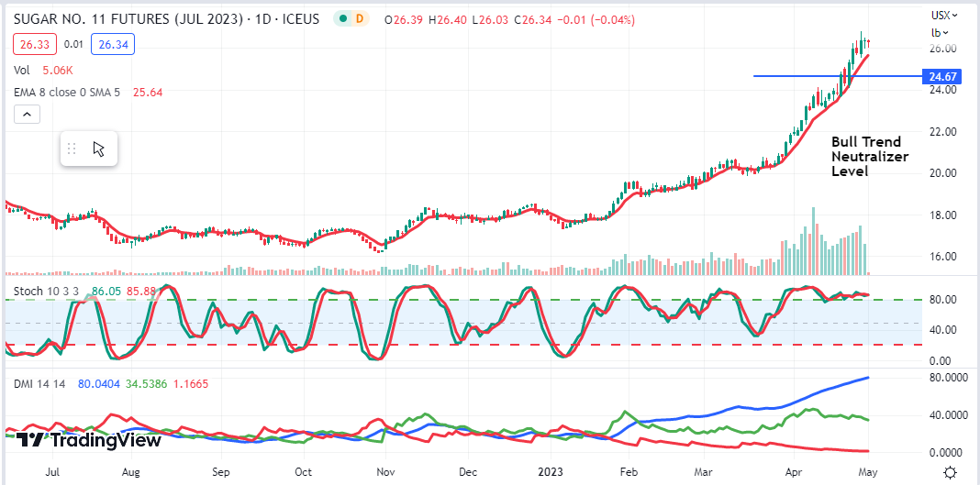Click the green market status dot indicator
980x485 pixels.
tap(342, 18)
